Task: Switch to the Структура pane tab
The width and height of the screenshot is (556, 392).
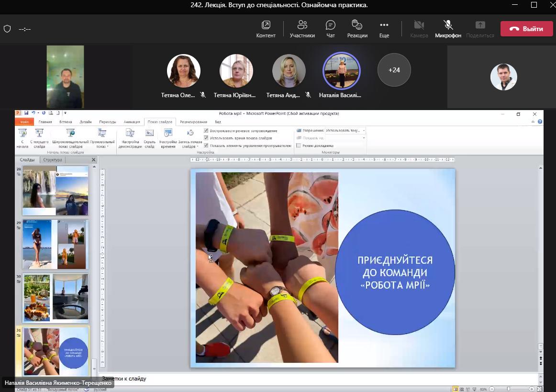Action: [x=52, y=160]
